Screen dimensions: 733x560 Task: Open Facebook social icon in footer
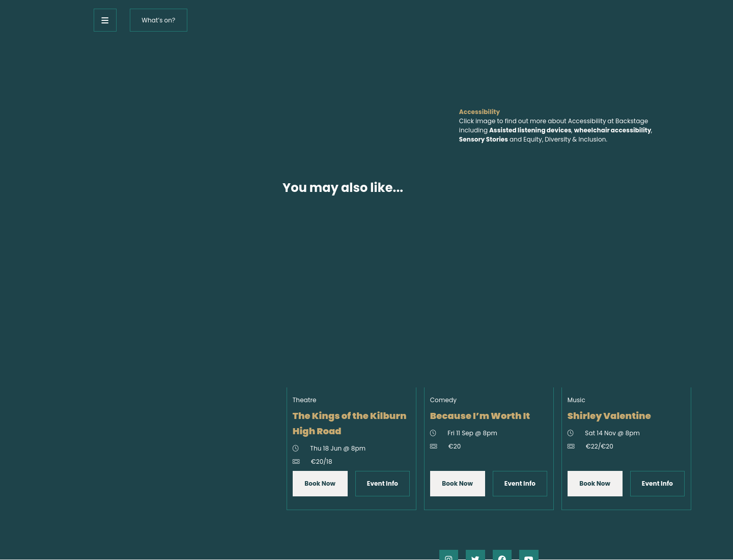tap(502, 555)
